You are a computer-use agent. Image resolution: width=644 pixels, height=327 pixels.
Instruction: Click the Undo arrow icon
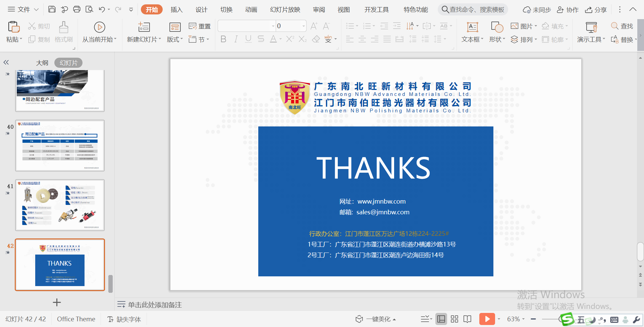click(102, 9)
